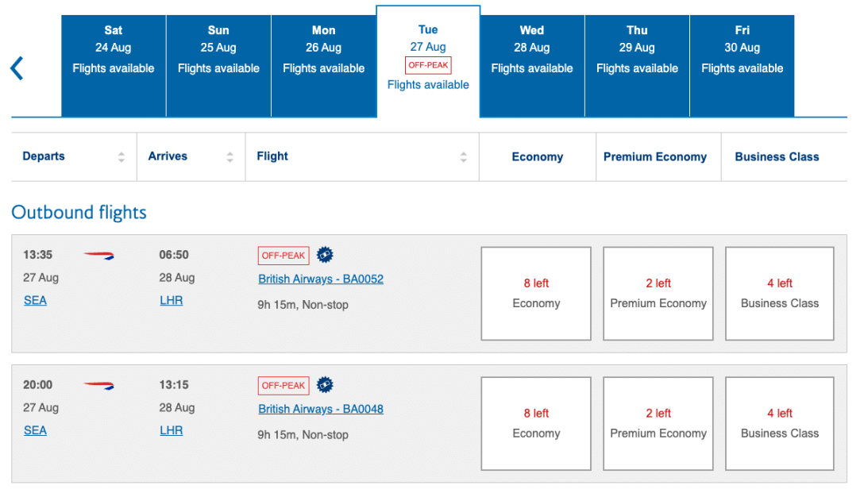Click the SEA airport link on flight BA0052

point(35,300)
